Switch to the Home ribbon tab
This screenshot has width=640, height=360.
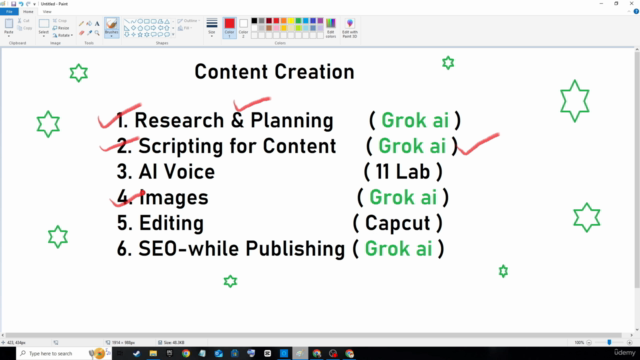point(28,11)
